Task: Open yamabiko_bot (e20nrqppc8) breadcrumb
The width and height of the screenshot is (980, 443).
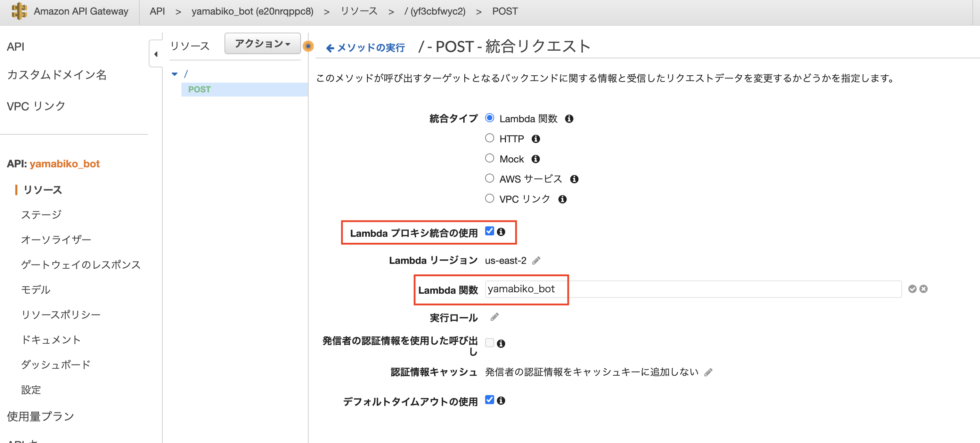Action: 252,11
